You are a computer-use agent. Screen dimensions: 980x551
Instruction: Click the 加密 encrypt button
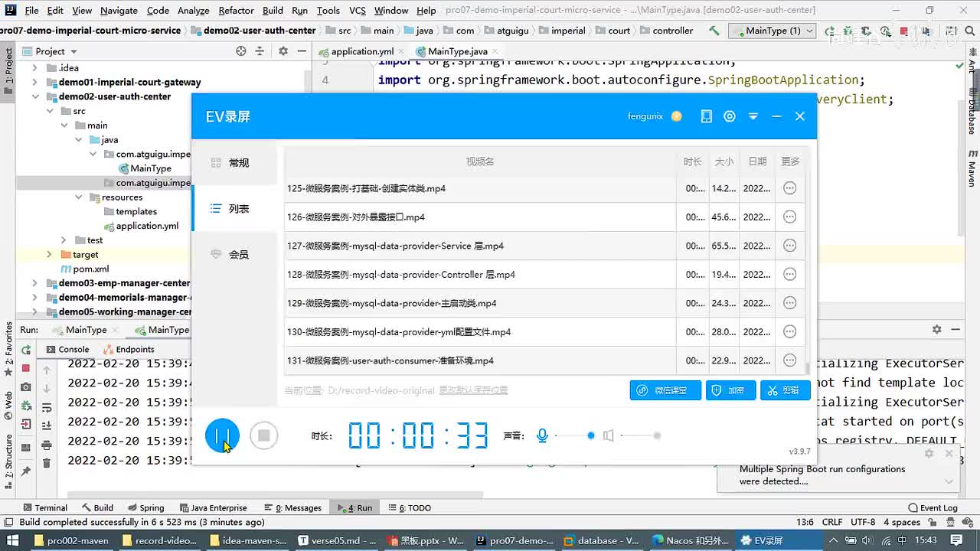(x=730, y=390)
